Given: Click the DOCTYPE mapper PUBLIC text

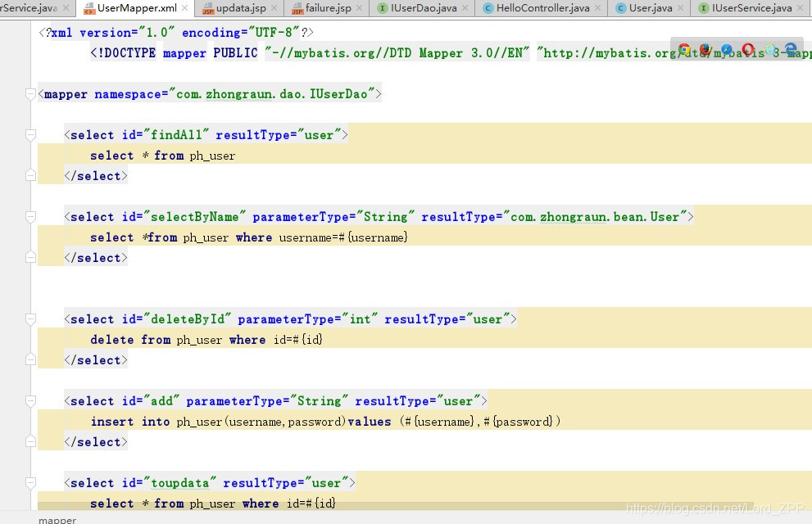Looking at the screenshot, I should tap(174, 52).
